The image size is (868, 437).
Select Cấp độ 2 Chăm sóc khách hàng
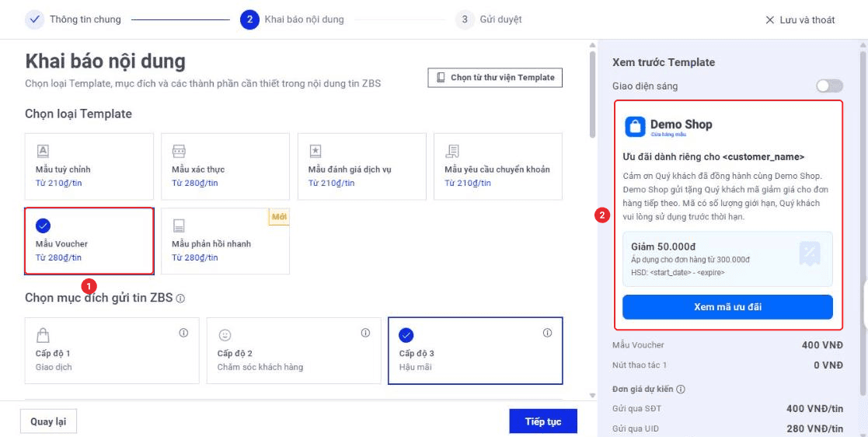(294, 351)
